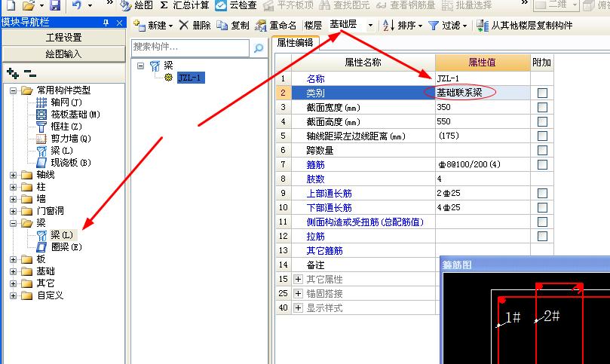Open the 绘图输入 section
Screen dimensions: 610x364
tap(64, 54)
